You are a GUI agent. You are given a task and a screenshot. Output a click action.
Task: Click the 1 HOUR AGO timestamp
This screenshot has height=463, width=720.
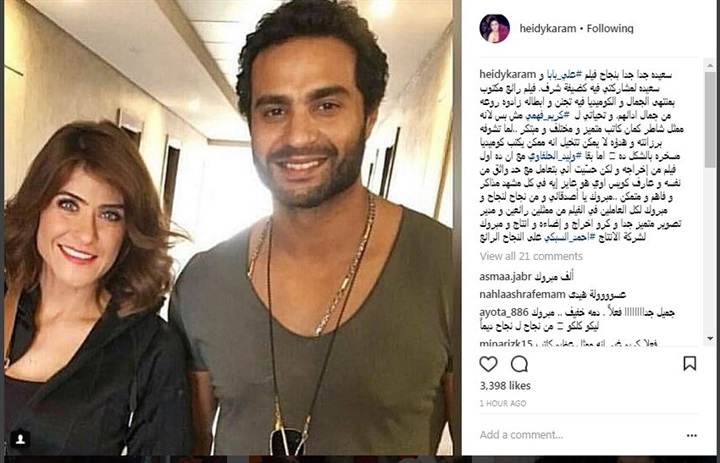pyautogui.click(x=503, y=404)
